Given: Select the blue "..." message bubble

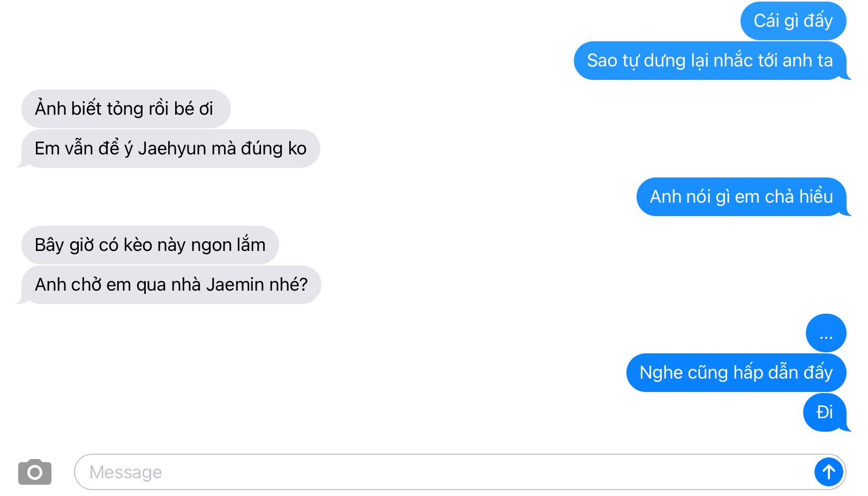Looking at the screenshot, I should pyautogui.click(x=826, y=333).
